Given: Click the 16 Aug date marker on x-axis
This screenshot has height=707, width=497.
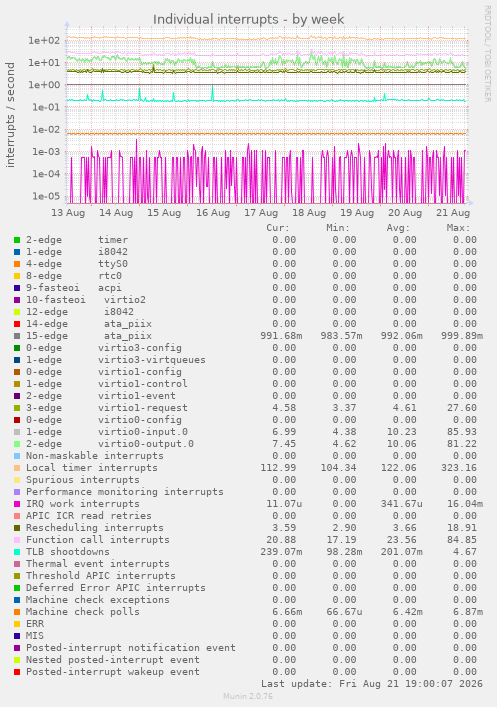Looking at the screenshot, I should click(x=213, y=212).
